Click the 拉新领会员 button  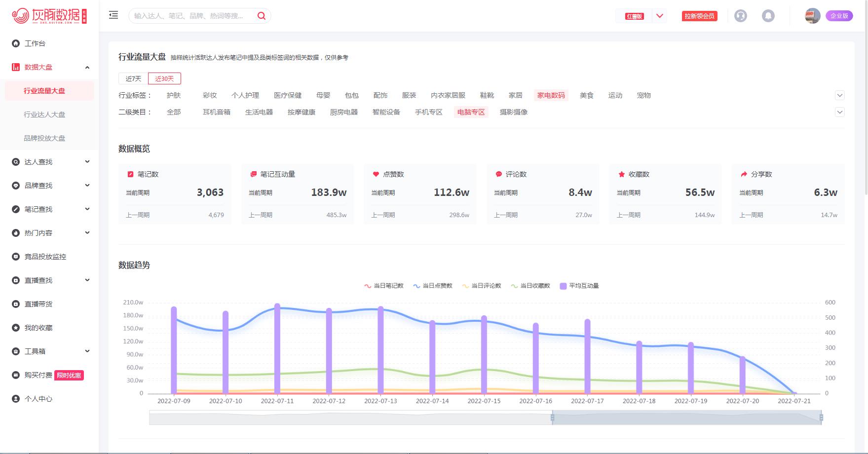(x=699, y=16)
